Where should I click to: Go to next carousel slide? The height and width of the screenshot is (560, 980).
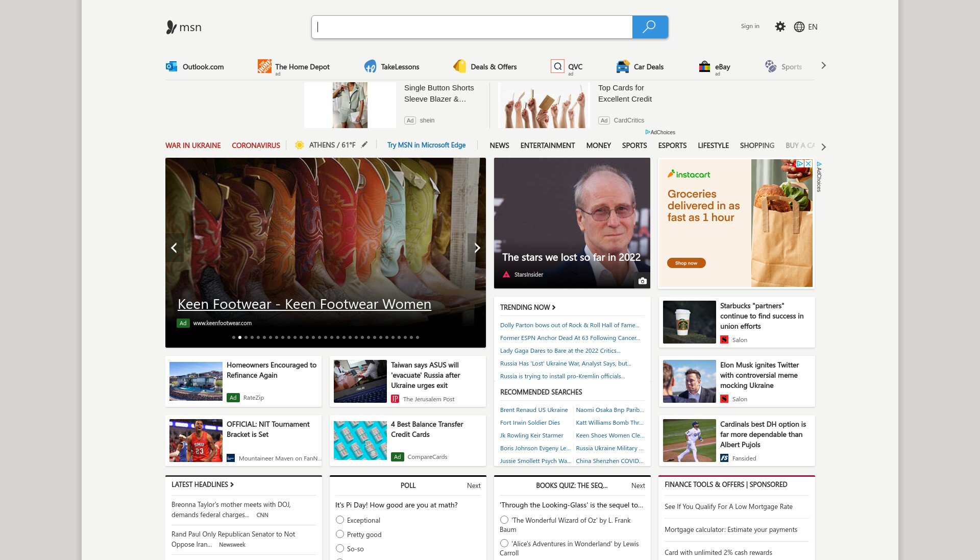[477, 248]
